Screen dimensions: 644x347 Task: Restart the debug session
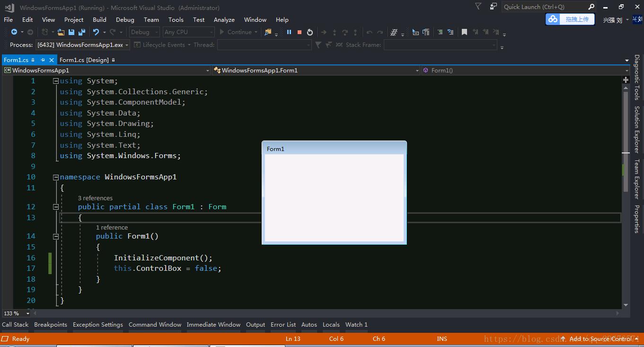[310, 32]
